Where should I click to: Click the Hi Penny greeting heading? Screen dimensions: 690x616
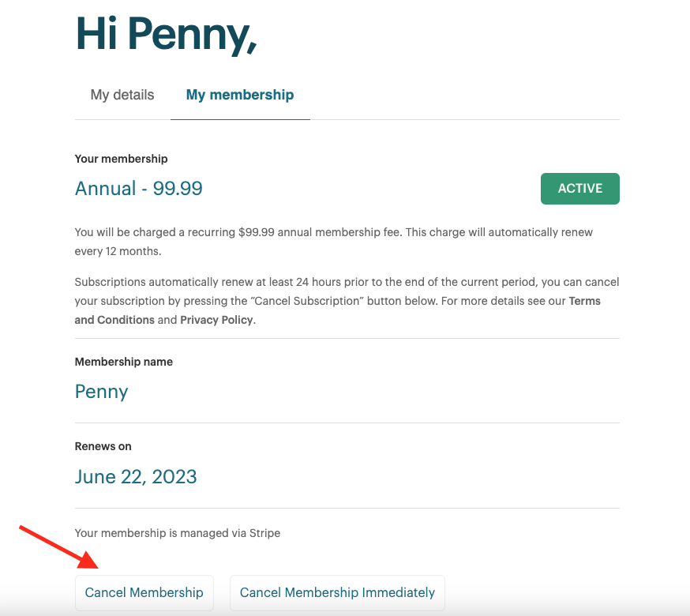[167, 34]
